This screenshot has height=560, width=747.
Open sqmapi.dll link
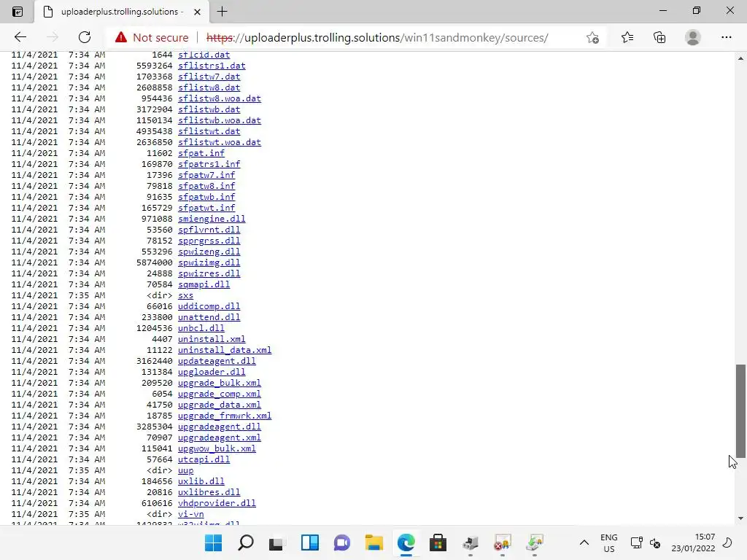tap(204, 285)
